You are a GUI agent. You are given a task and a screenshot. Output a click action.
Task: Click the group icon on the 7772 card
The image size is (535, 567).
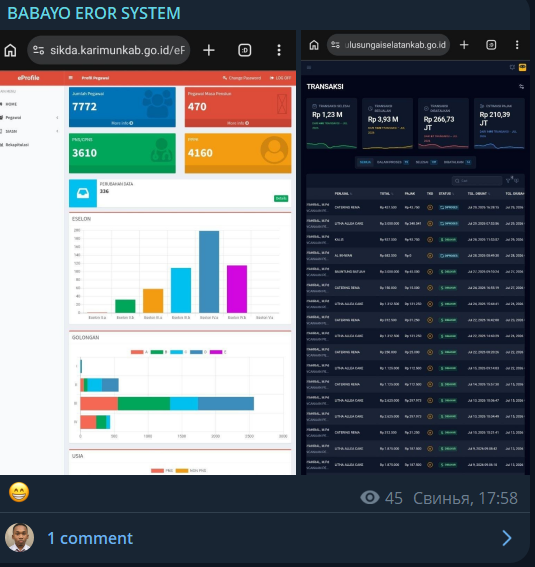tap(158, 104)
